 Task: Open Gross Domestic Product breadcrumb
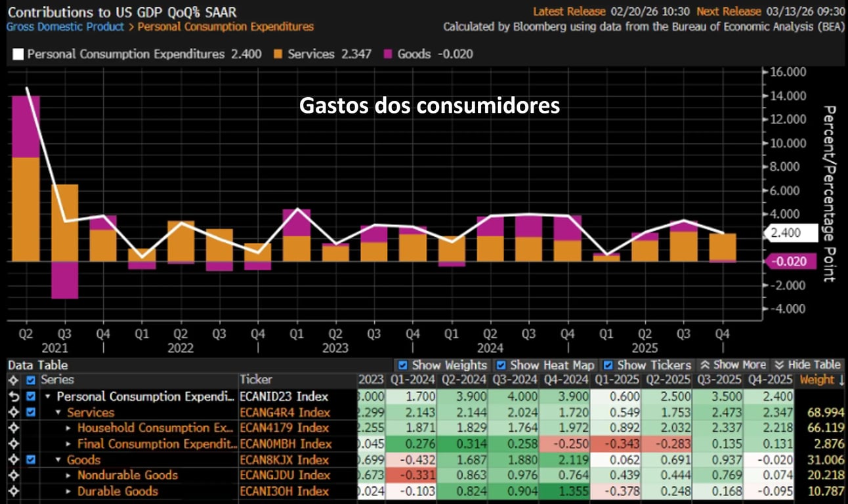coord(65,27)
